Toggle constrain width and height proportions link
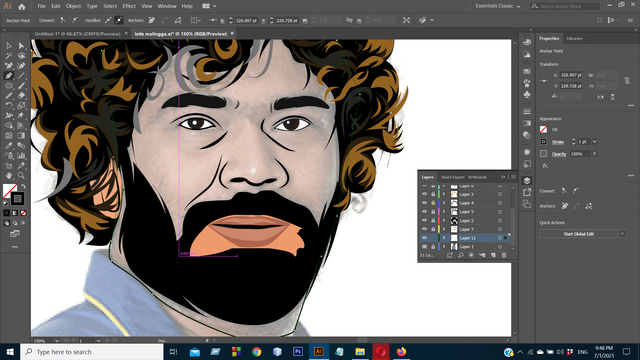The height and width of the screenshot is (360, 640). click(627, 80)
